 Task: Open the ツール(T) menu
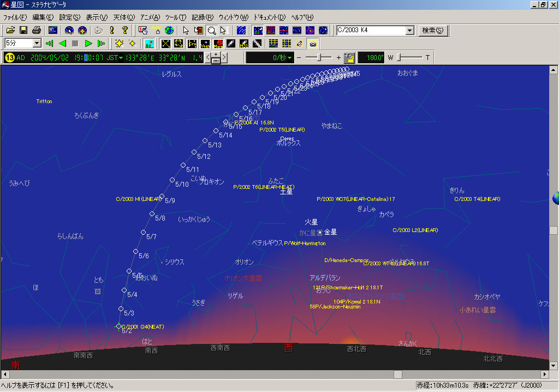point(175,17)
